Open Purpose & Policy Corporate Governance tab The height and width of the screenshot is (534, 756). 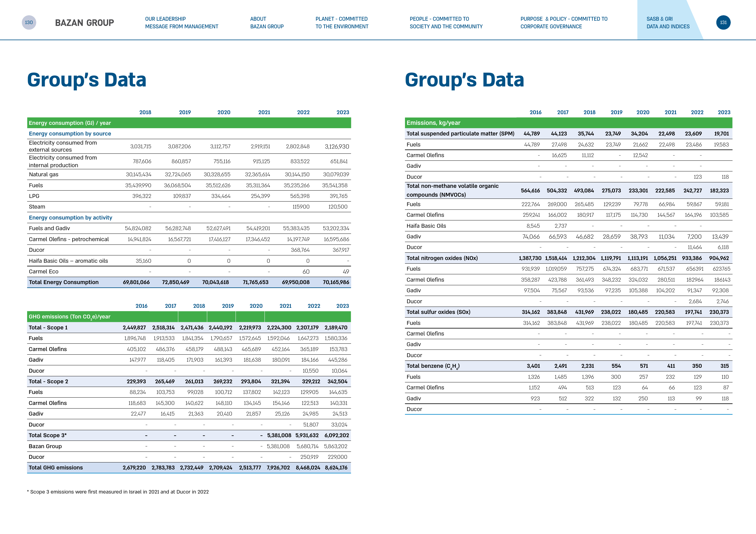564,23
